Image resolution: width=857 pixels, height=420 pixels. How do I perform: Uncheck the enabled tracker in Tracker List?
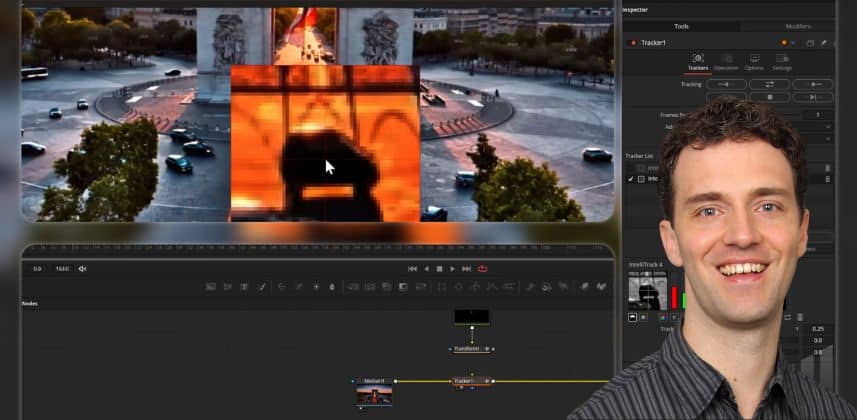click(631, 179)
